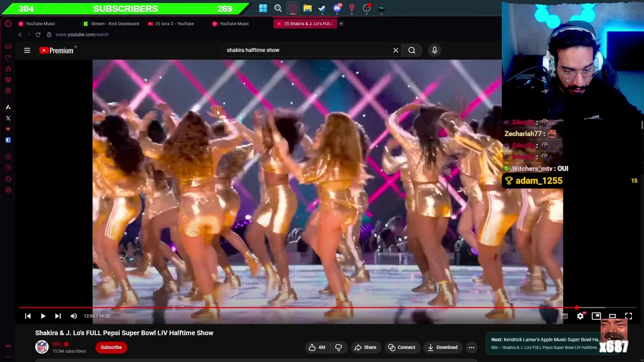The height and width of the screenshot is (362, 644).
Task: Open video player settings gear
Action: tap(580, 316)
